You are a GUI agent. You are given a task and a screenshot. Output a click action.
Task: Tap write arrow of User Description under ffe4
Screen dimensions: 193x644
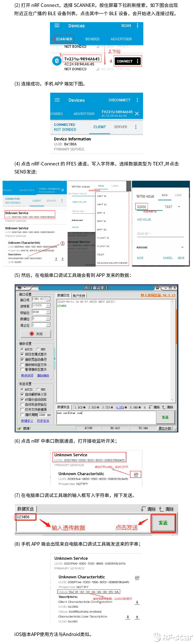point(137,617)
